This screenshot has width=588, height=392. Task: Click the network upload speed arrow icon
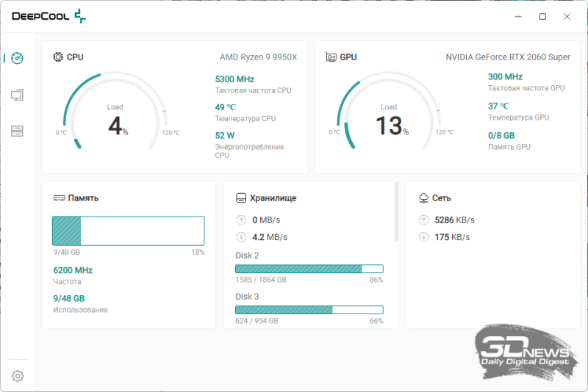click(424, 219)
